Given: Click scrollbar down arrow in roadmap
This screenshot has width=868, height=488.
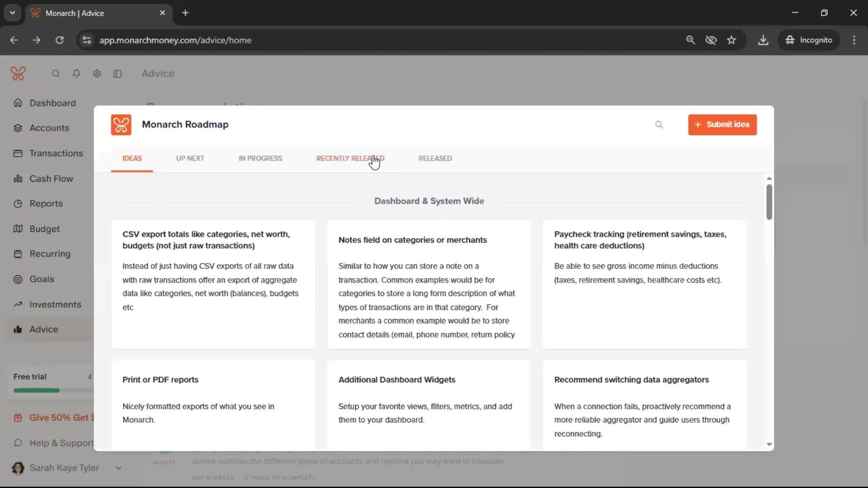Looking at the screenshot, I should point(769,445).
